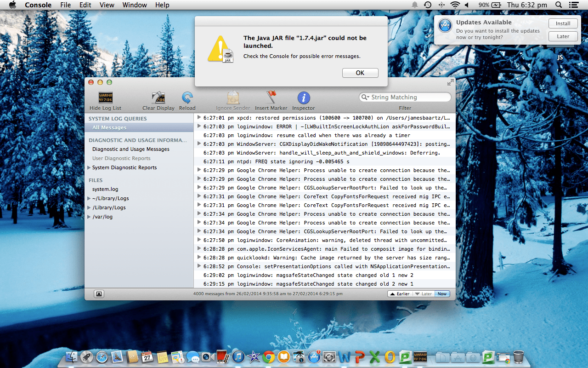Click Now to jump to latest messages
This screenshot has height=368, width=588.
coord(441,293)
